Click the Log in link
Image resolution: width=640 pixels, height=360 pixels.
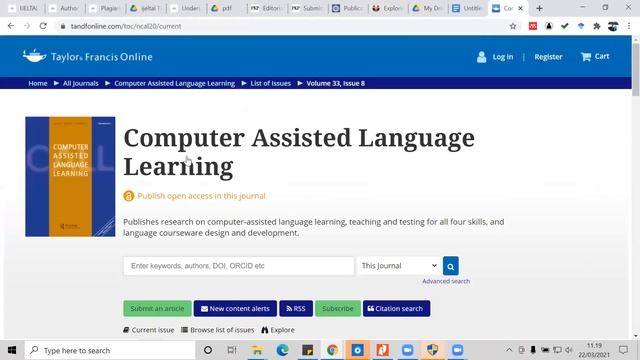click(x=502, y=57)
